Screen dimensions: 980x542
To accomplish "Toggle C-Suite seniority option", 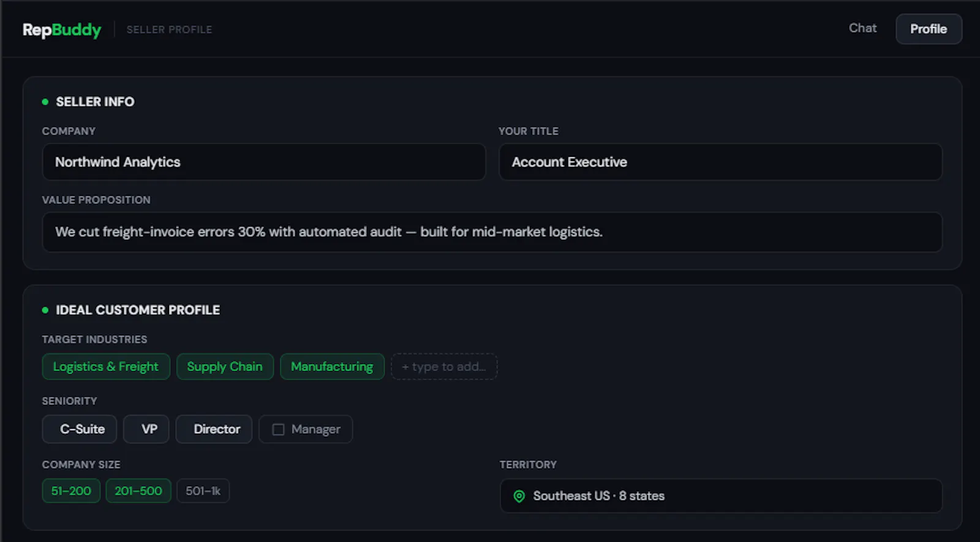I will 80,429.
